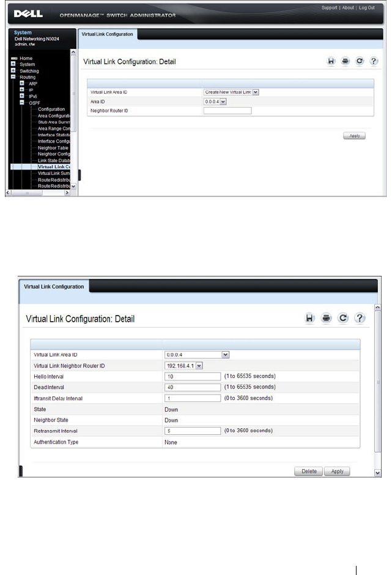Click the Refresh icon in lower Detail page
Screen dimensions: 392x575
[x=343, y=318]
